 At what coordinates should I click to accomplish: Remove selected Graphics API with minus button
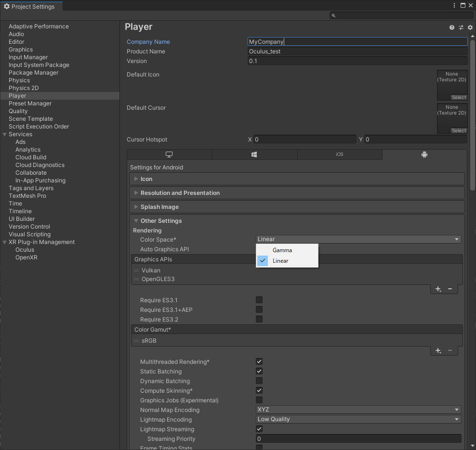pyautogui.click(x=450, y=289)
